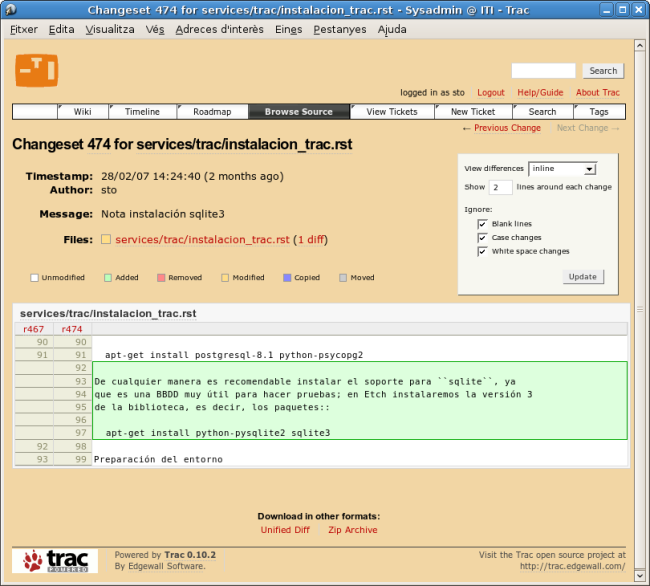Visit the http://trac.edgewall.com/ link
The image size is (650, 586).
(572, 566)
